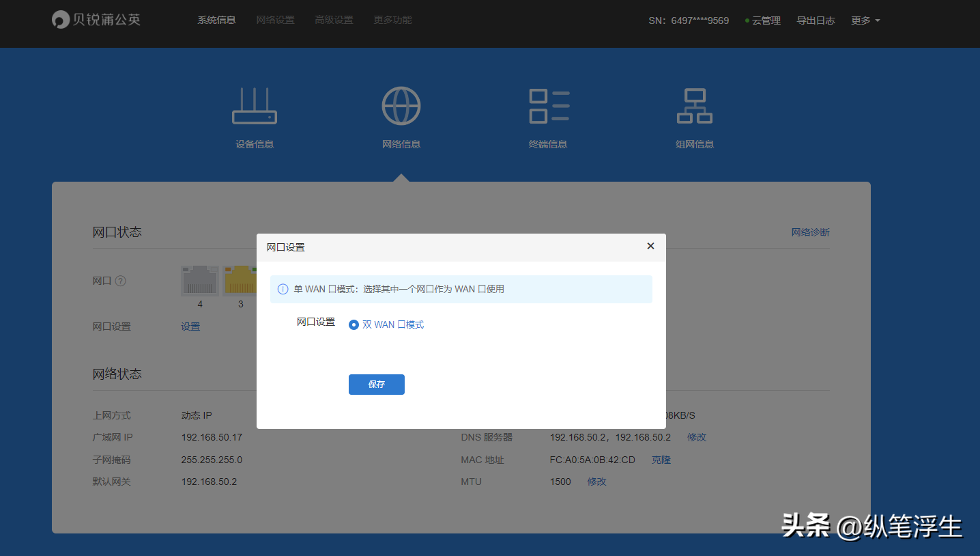The width and height of the screenshot is (980, 556).
Task: Open the 终端信息 list icon
Action: click(549, 106)
